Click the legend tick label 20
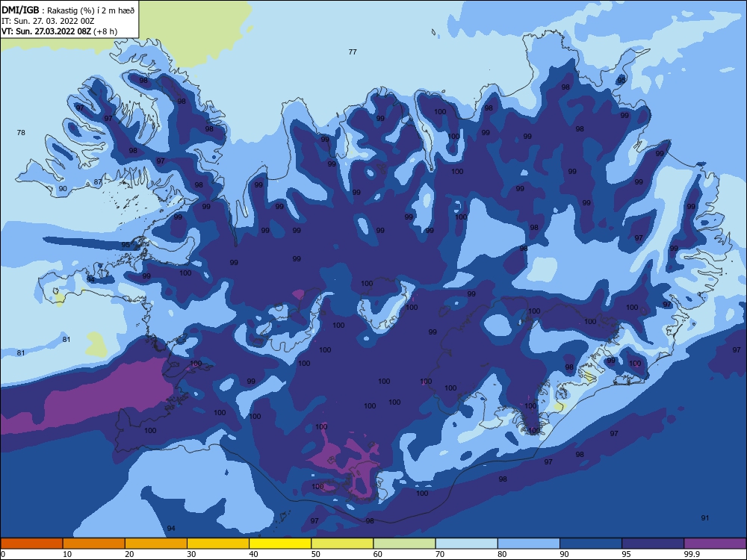 point(129,554)
